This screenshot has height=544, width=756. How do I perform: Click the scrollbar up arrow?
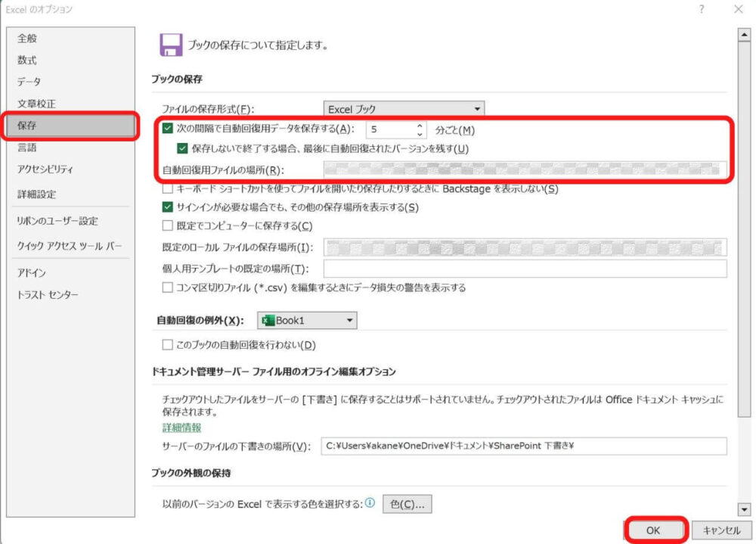tap(744, 35)
